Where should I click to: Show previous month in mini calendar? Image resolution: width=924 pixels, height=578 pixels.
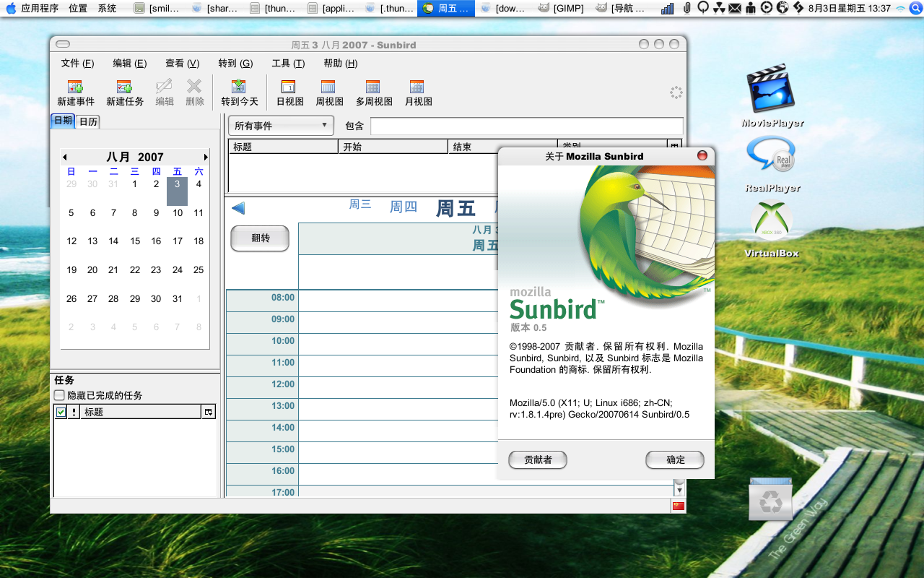[x=64, y=157]
